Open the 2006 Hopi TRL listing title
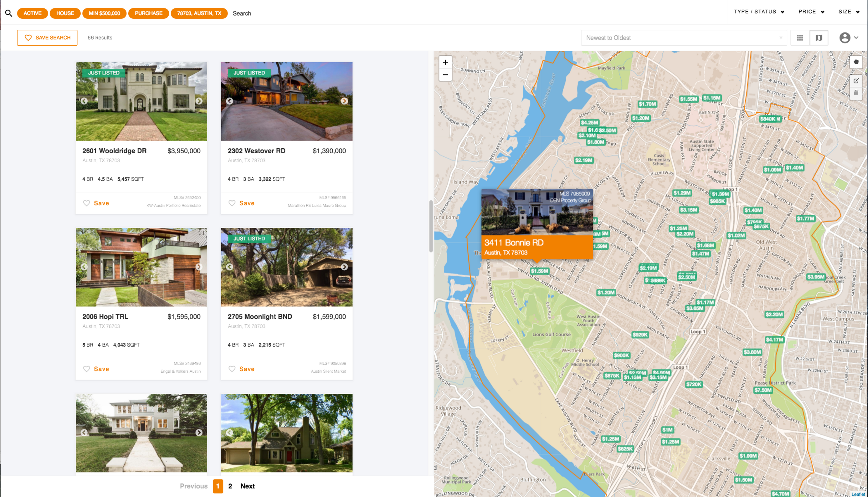 tap(105, 317)
